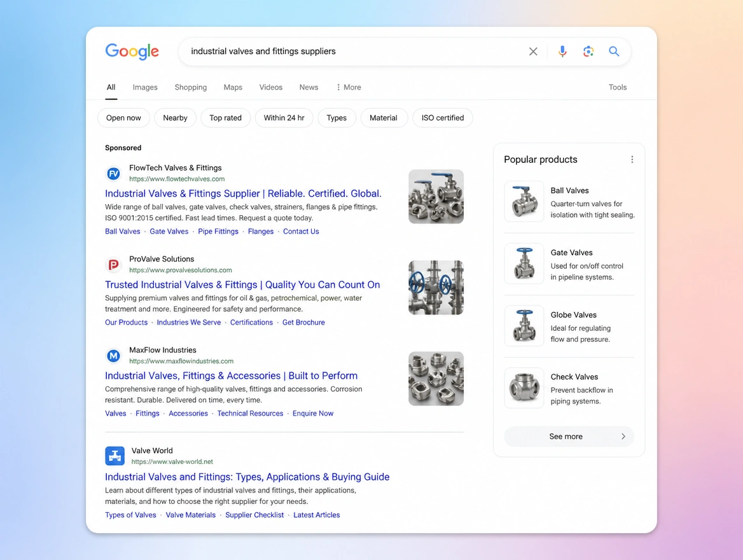The width and height of the screenshot is (743, 560).
Task: Click the MaxFlow Industries M favicon
Action: click(x=113, y=356)
